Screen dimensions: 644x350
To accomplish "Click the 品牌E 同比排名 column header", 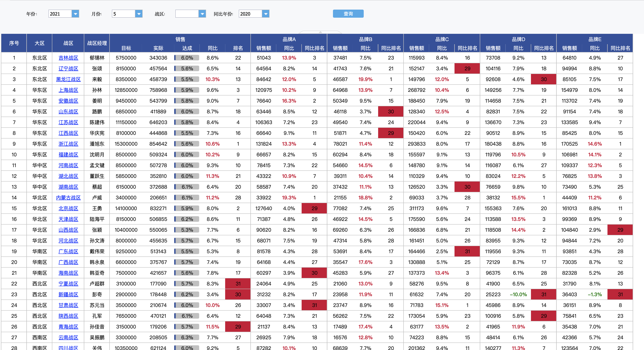I will point(620,48).
